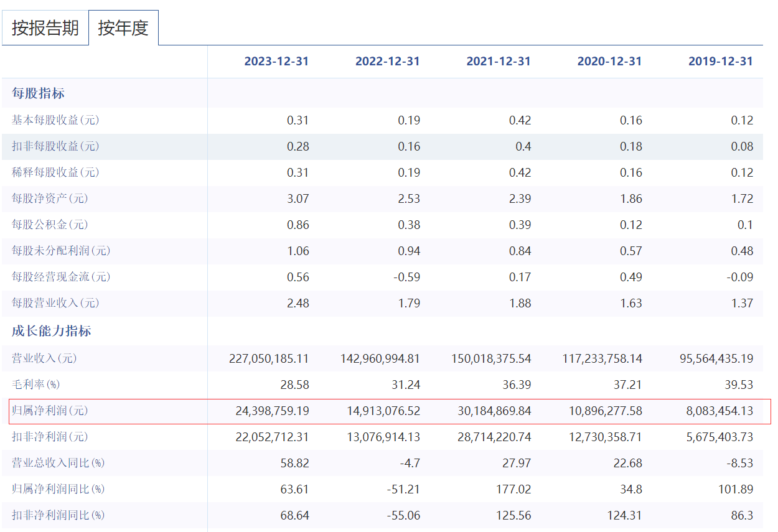Click the 扣非每股收益(元) row label
This screenshot has width=778, height=532.
pyautogui.click(x=55, y=146)
